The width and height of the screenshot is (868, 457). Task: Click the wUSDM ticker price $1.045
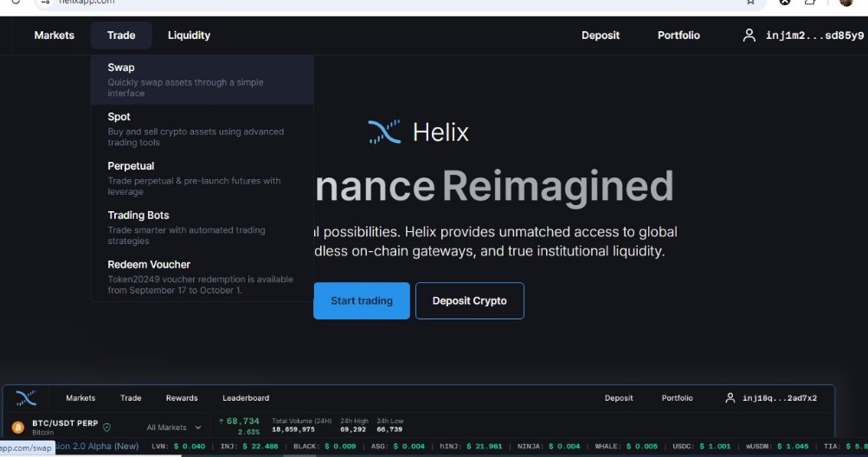pyautogui.click(x=792, y=446)
